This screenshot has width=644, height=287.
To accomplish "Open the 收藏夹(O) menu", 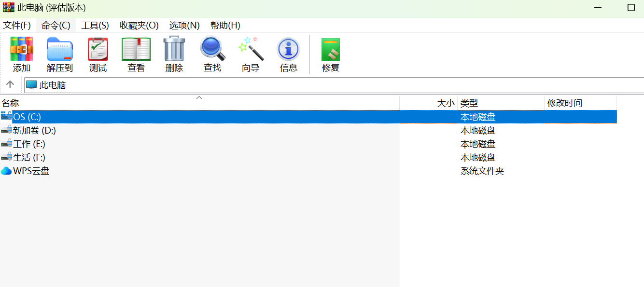I will point(139,26).
